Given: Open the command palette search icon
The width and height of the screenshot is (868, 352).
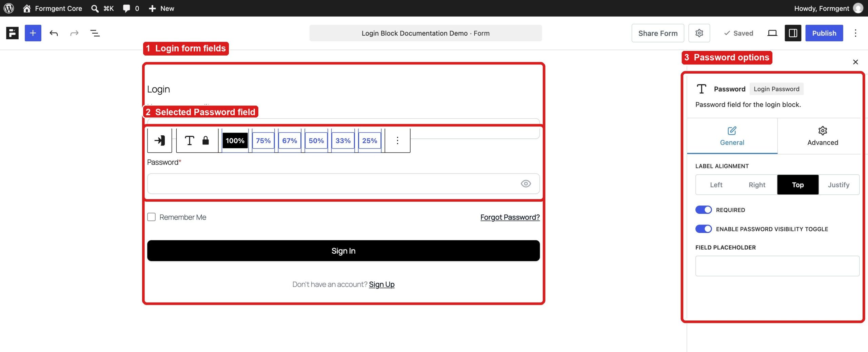Looking at the screenshot, I should 95,8.
